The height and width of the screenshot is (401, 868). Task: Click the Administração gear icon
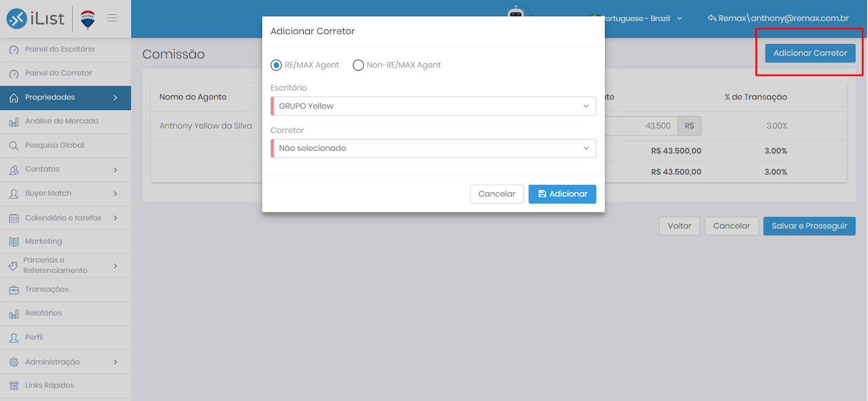coord(14,362)
